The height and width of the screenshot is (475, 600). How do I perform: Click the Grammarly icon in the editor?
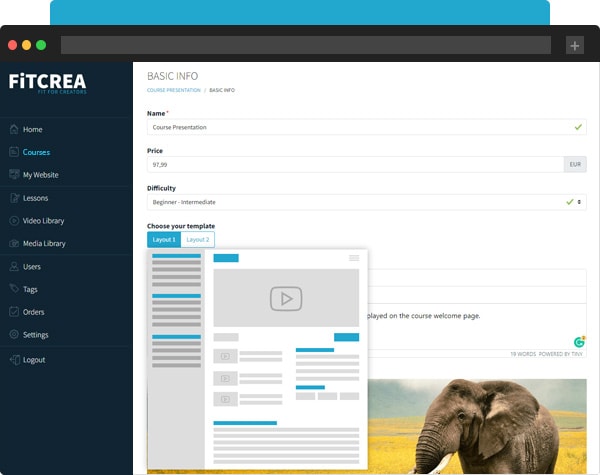[579, 342]
